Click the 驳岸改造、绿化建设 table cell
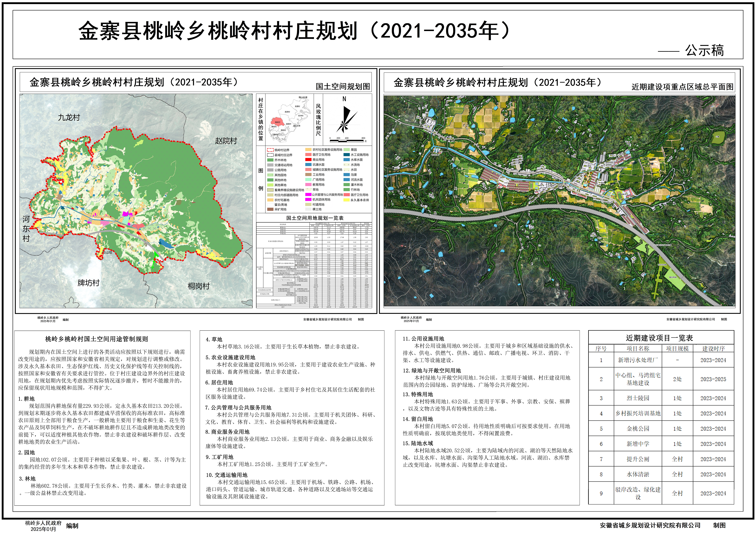This screenshot has width=756, height=534. [638, 493]
